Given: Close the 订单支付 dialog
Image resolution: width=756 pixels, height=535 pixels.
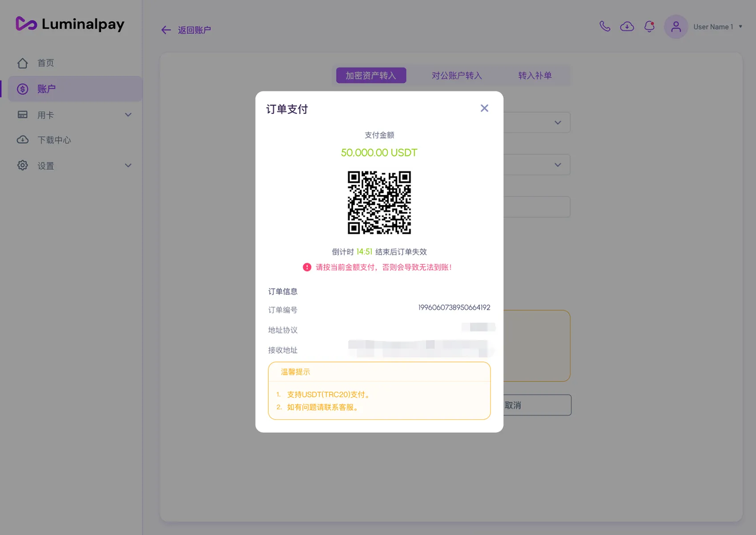Looking at the screenshot, I should point(484,108).
